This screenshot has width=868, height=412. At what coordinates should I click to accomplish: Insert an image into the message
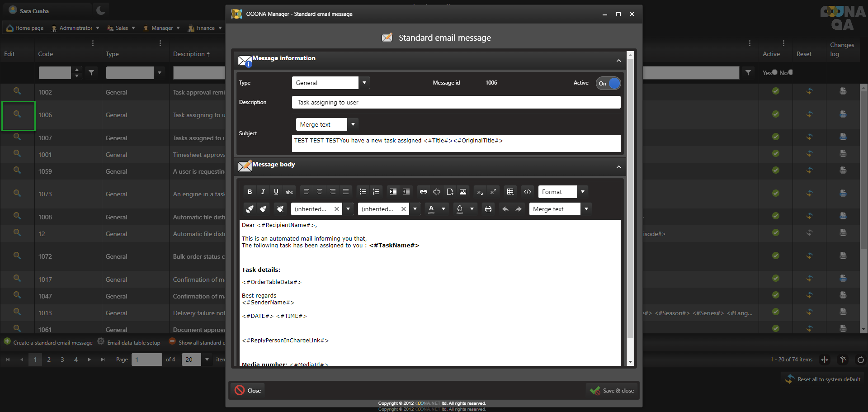[463, 192]
